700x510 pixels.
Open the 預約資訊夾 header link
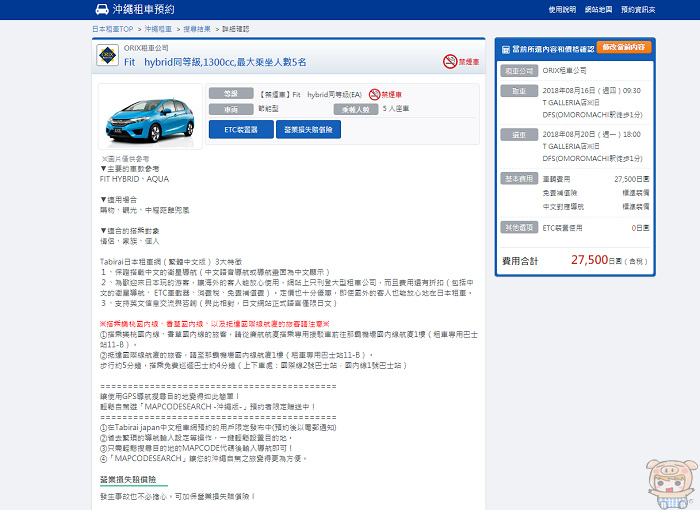tap(638, 9)
